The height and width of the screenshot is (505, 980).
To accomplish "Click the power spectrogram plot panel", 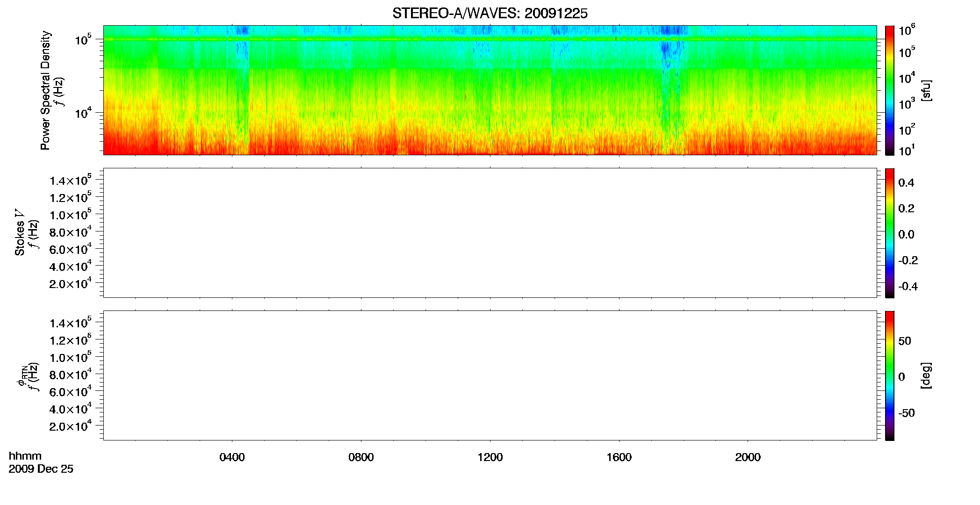I will click(x=490, y=90).
